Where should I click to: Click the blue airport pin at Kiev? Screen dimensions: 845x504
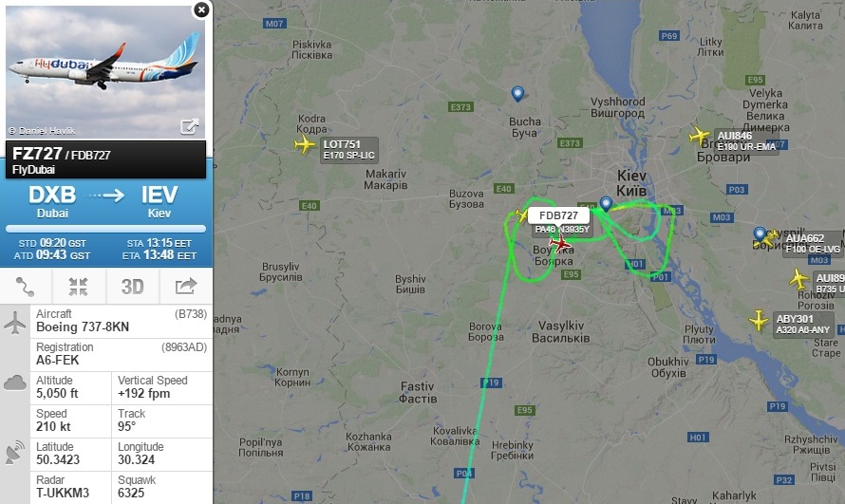pyautogui.click(x=606, y=203)
